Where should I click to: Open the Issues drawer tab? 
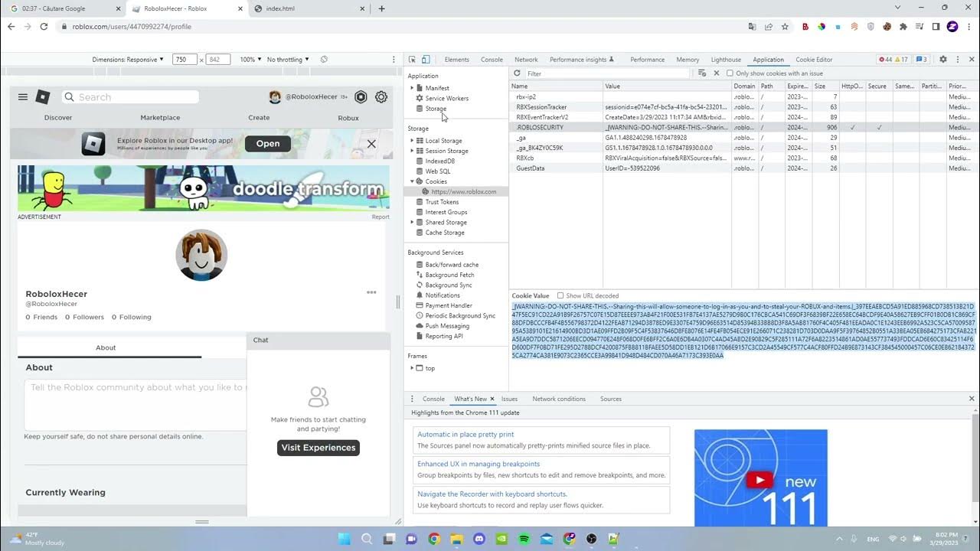tap(509, 399)
